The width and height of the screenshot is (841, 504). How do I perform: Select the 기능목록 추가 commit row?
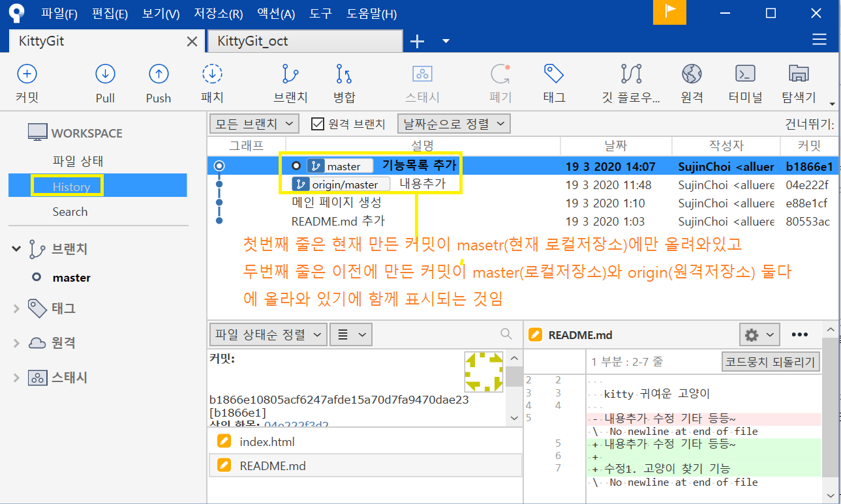tap(523, 166)
